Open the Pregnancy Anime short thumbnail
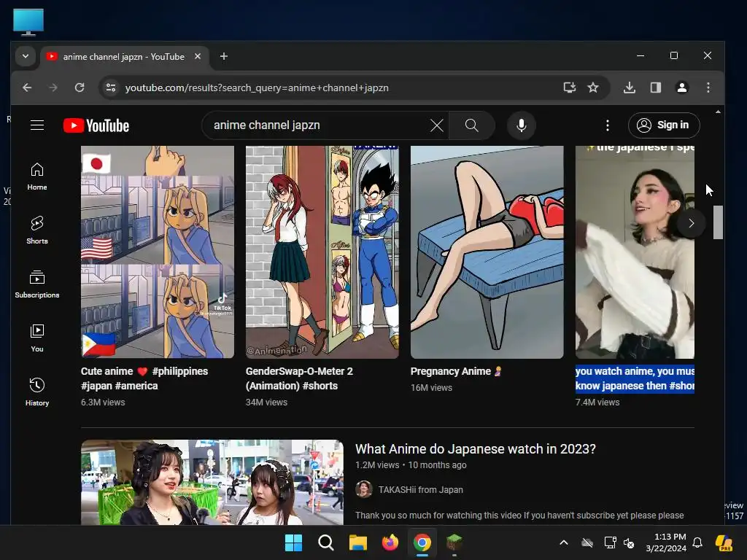The height and width of the screenshot is (560, 747). (x=487, y=252)
